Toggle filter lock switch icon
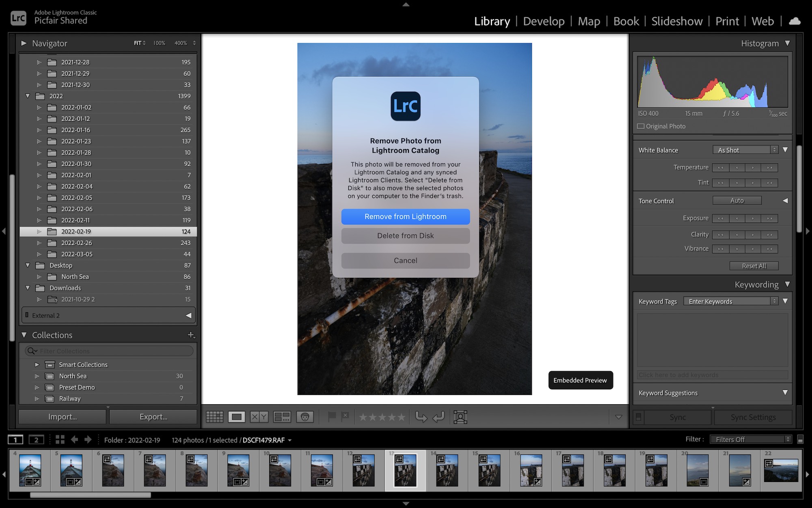The height and width of the screenshot is (508, 812). 800,439
